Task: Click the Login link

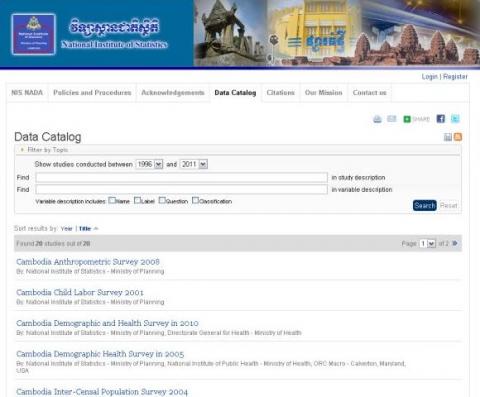Action: [429, 77]
